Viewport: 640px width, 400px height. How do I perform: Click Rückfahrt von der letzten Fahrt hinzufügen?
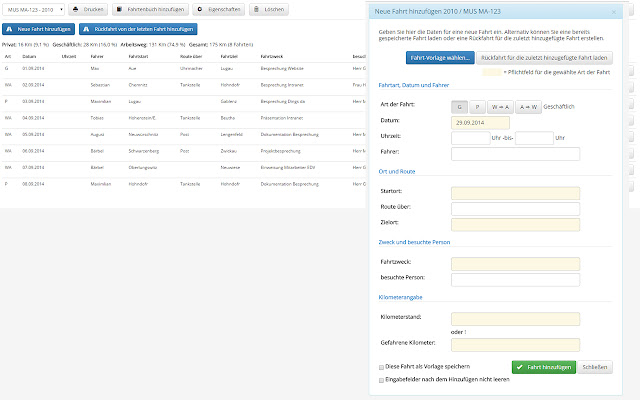click(138, 29)
